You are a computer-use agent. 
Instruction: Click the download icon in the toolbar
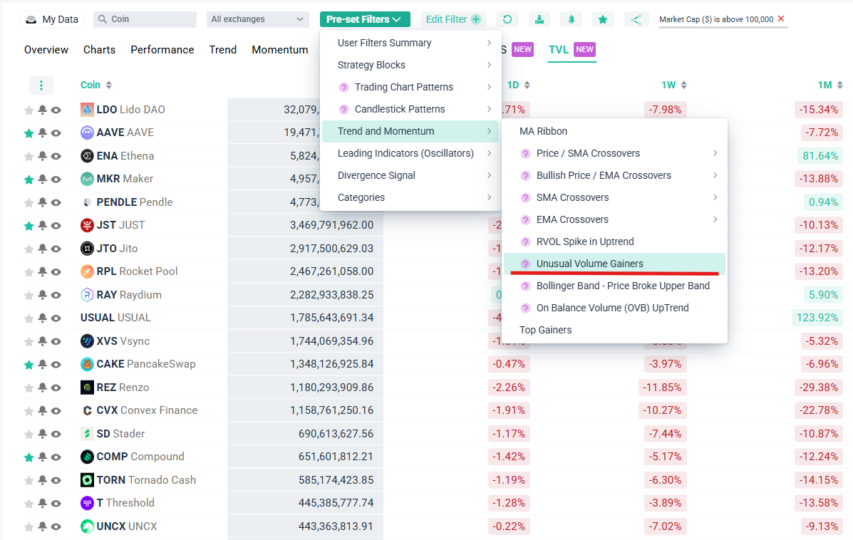(x=540, y=19)
